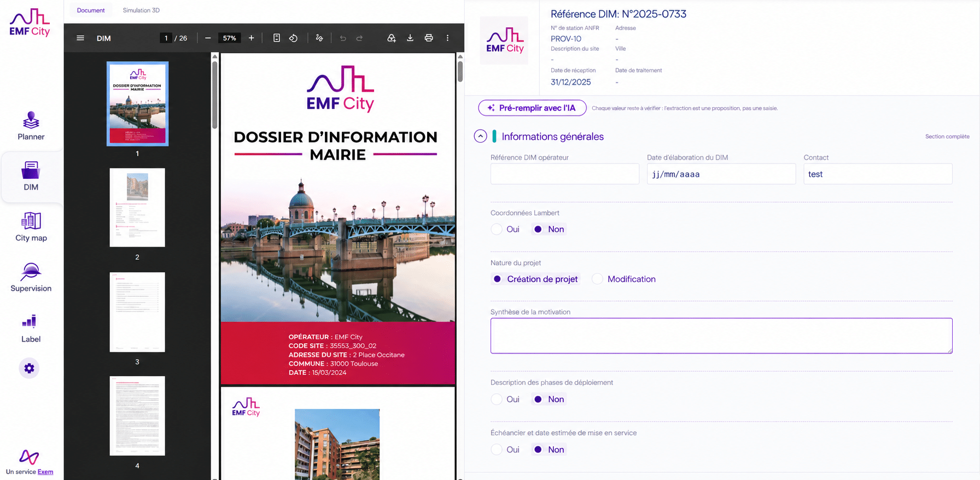Image resolution: width=980 pixels, height=480 pixels.
Task: Print the PDF document
Action: click(x=429, y=38)
